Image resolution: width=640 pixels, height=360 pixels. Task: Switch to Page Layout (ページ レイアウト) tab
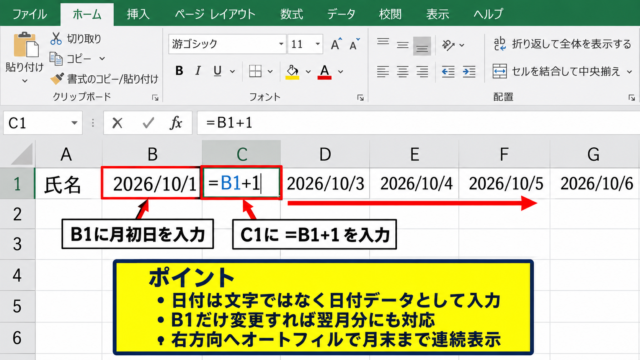click(x=215, y=14)
